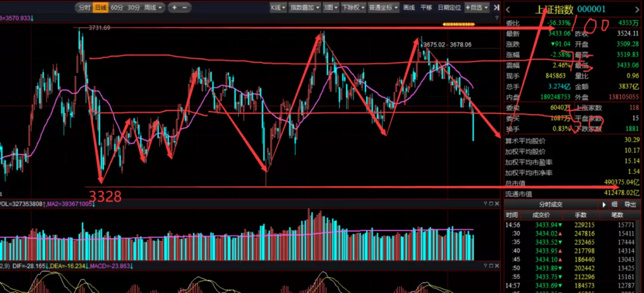
Task: Open 日期定位 date locator
Action: [450, 7]
